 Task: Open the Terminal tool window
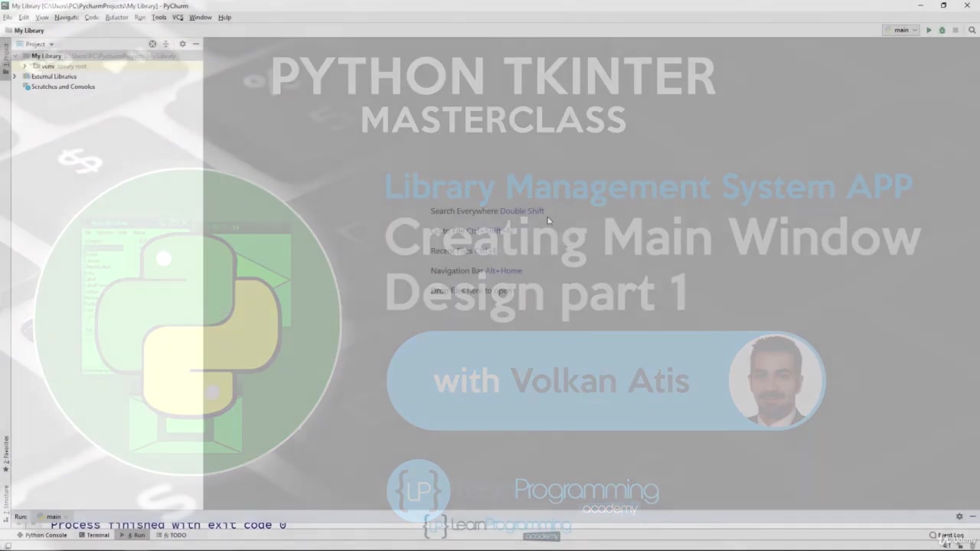[94, 535]
